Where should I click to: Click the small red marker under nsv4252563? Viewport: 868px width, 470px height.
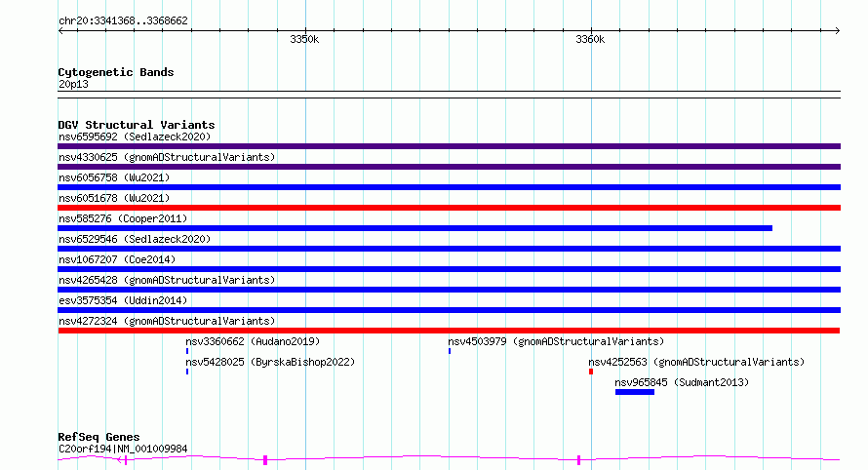tap(591, 372)
